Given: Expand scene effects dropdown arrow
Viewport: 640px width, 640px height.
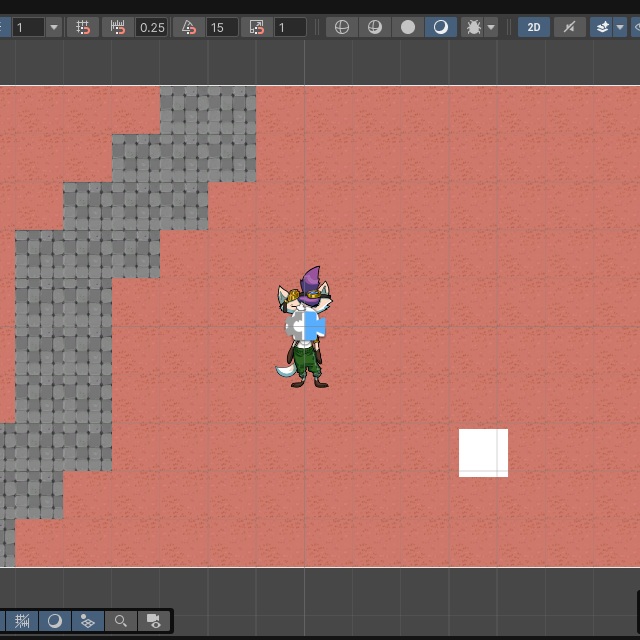Looking at the screenshot, I should (x=620, y=27).
